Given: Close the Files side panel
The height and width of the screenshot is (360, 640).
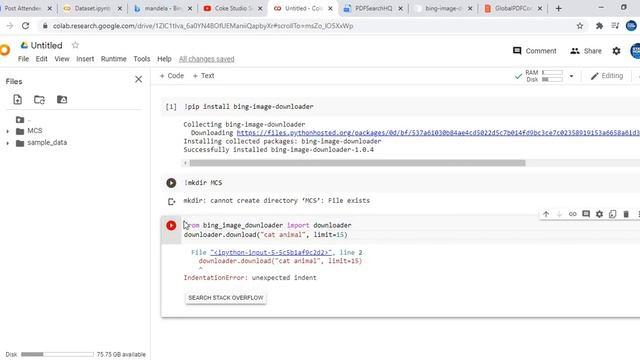Looking at the screenshot, I should tap(138, 79).
